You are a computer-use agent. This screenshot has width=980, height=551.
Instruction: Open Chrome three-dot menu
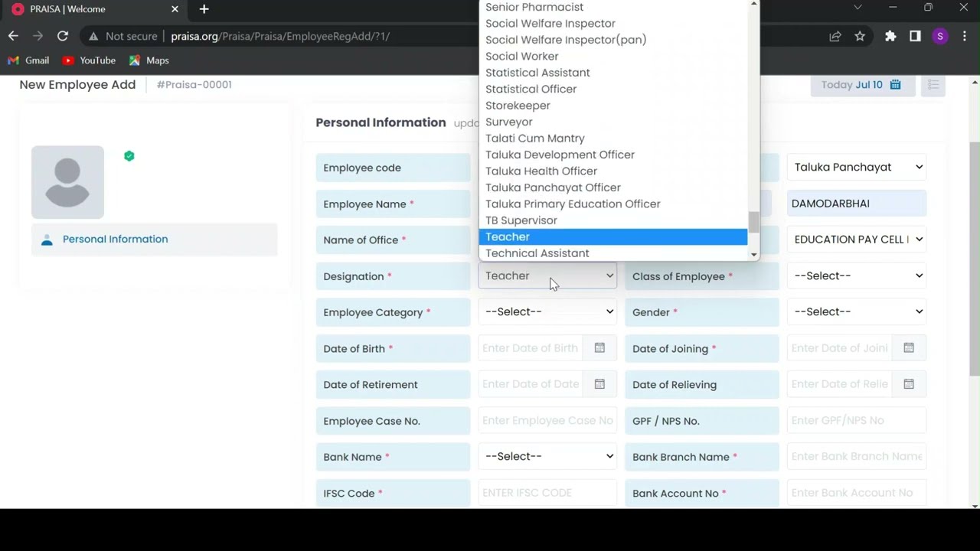click(964, 36)
